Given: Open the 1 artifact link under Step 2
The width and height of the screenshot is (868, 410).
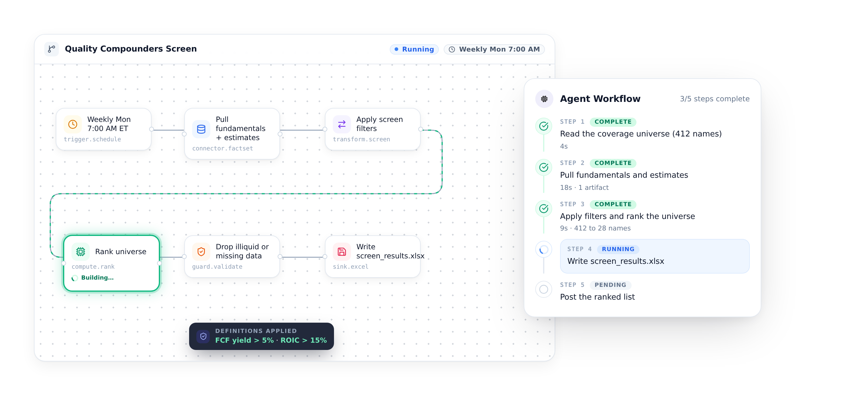Looking at the screenshot, I should 593,187.
